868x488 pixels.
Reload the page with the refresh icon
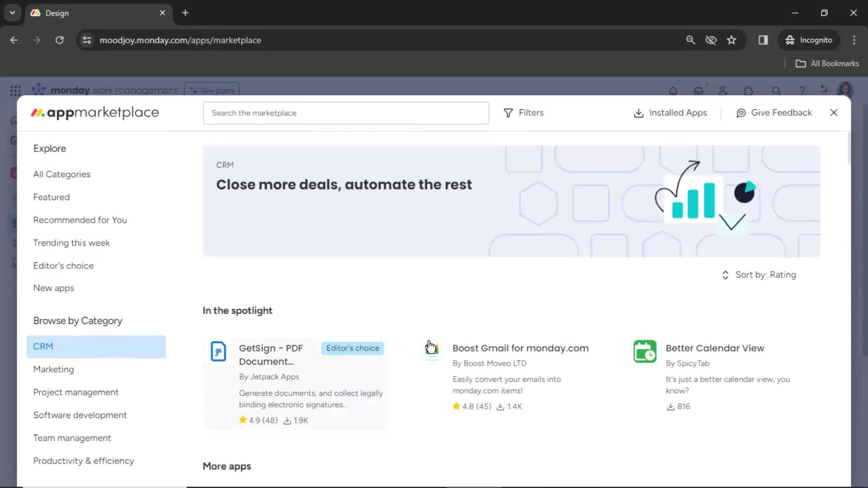pyautogui.click(x=59, y=40)
